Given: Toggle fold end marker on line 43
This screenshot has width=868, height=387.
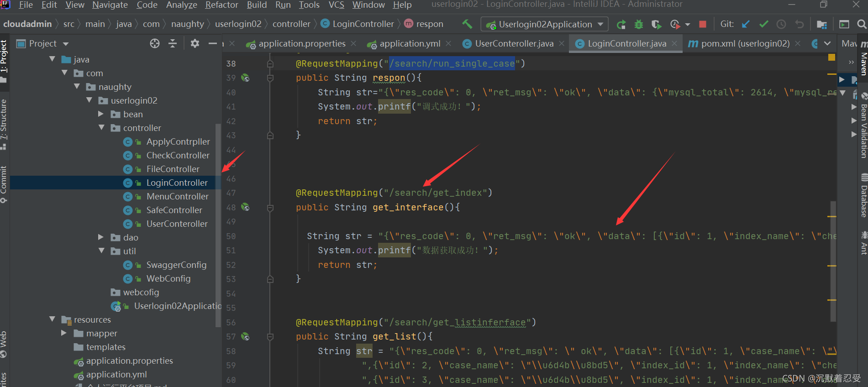Looking at the screenshot, I should click(270, 136).
